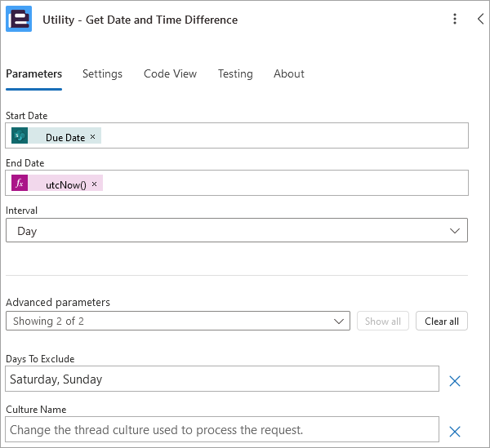Switch to the Parameters tab
This screenshot has width=490, height=448.
(33, 74)
